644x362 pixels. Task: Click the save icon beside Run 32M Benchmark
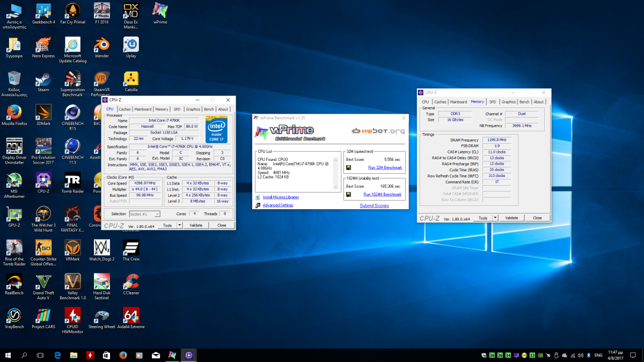coord(349,167)
